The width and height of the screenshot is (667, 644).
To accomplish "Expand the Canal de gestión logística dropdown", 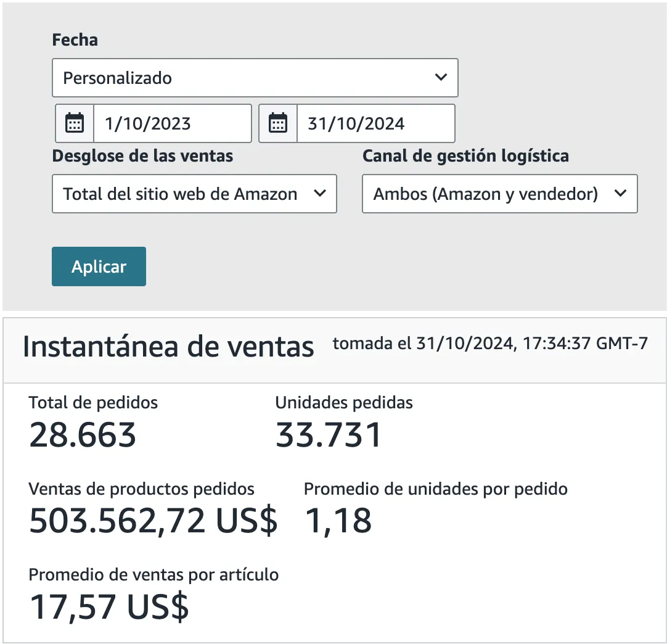I will pos(499,194).
